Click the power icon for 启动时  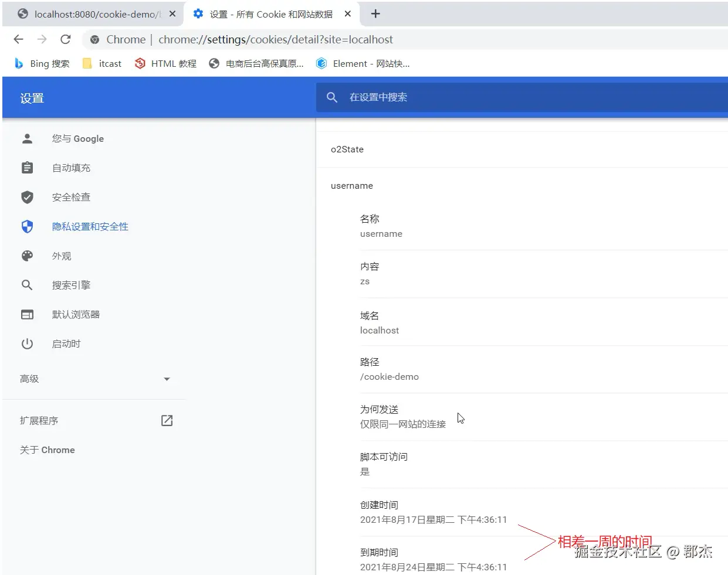click(27, 343)
